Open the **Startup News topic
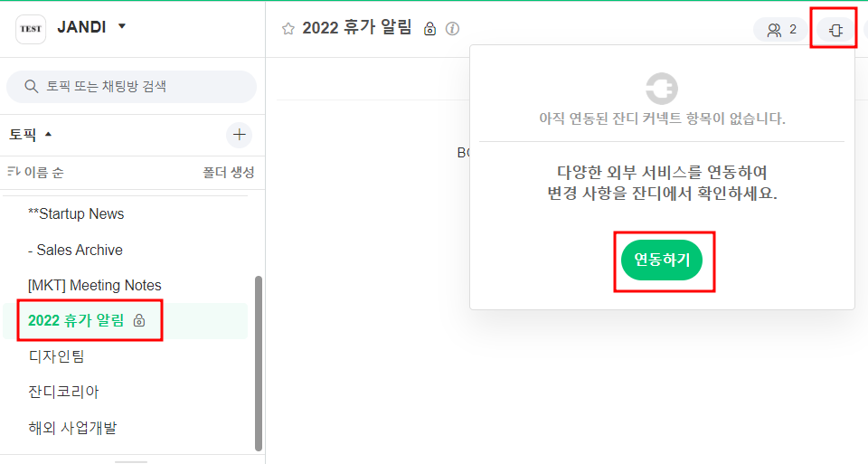 tap(76, 214)
